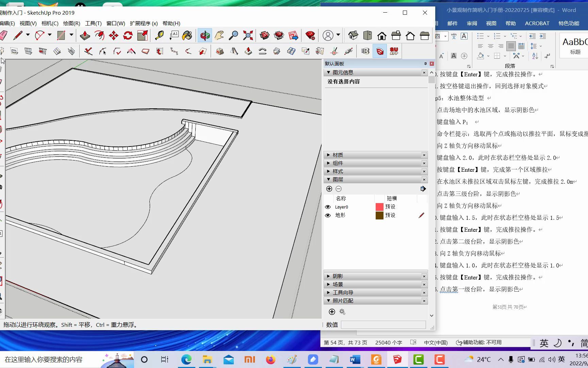588x368 pixels.
Task: Open the layers details menu arrow icon
Action: click(423, 189)
